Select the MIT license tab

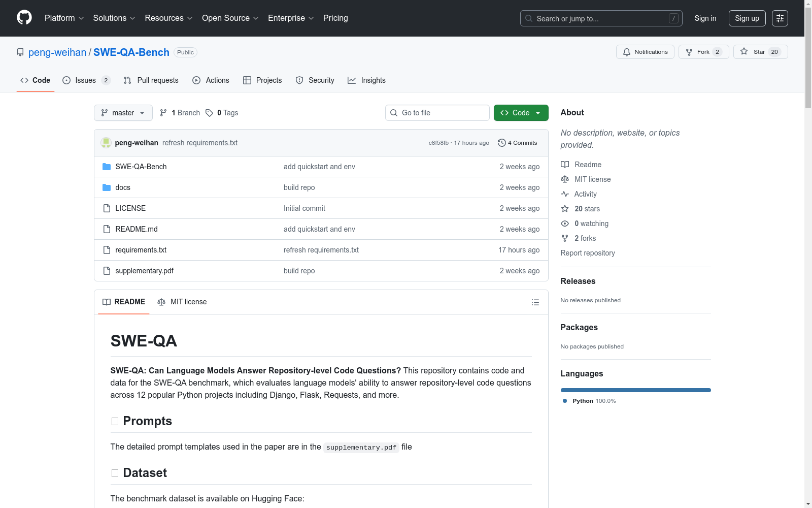click(182, 302)
